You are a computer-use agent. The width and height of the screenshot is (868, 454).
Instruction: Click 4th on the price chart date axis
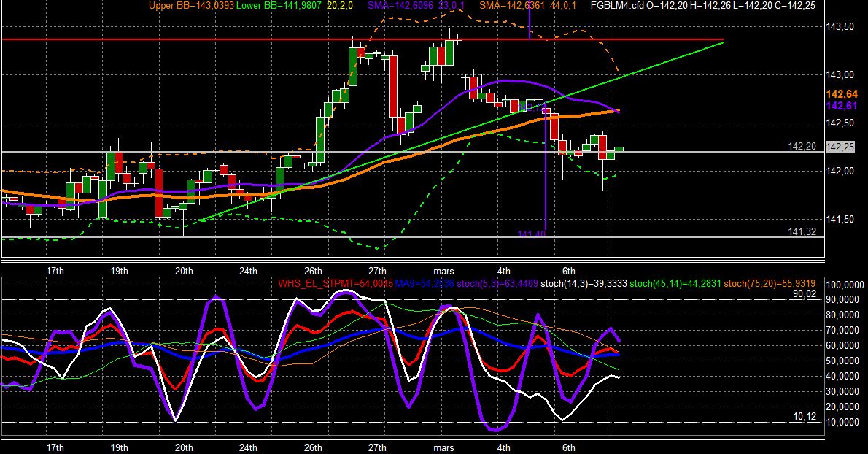[x=504, y=272]
